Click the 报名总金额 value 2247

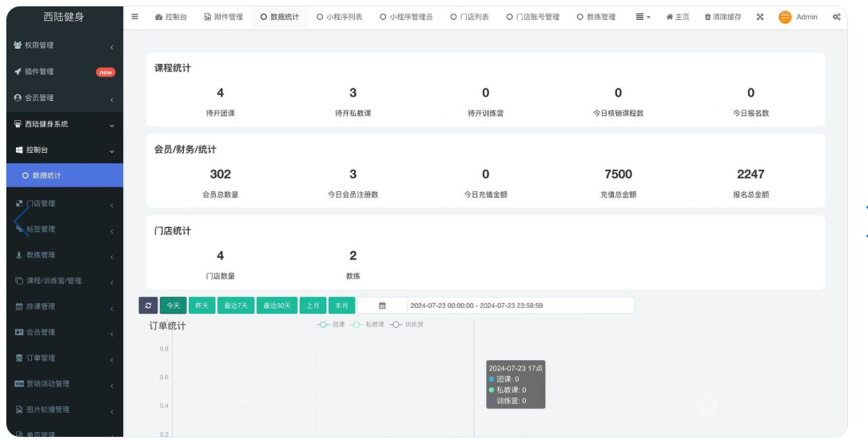[x=751, y=174]
